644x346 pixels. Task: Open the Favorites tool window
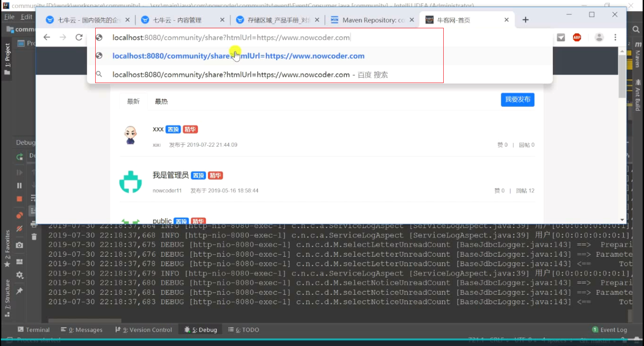click(x=7, y=248)
